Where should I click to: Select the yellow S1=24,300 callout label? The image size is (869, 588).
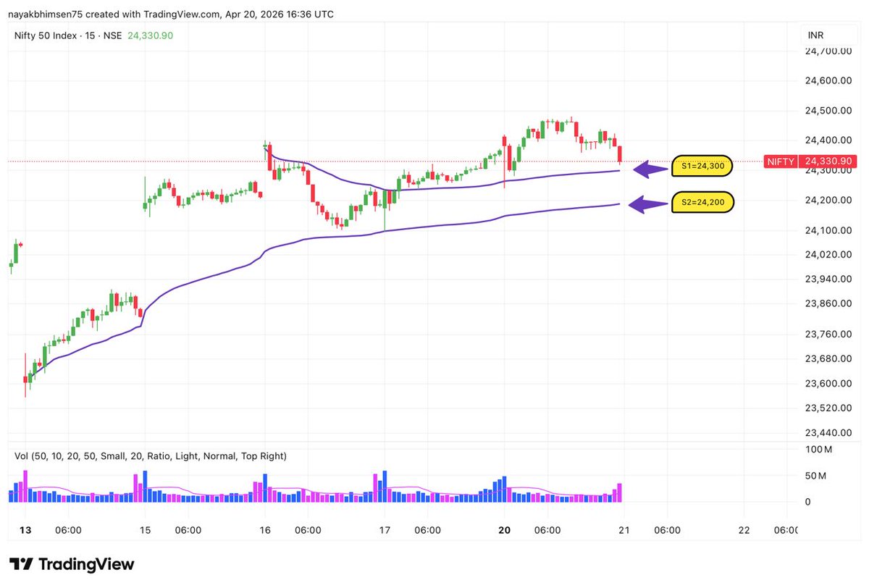click(702, 166)
